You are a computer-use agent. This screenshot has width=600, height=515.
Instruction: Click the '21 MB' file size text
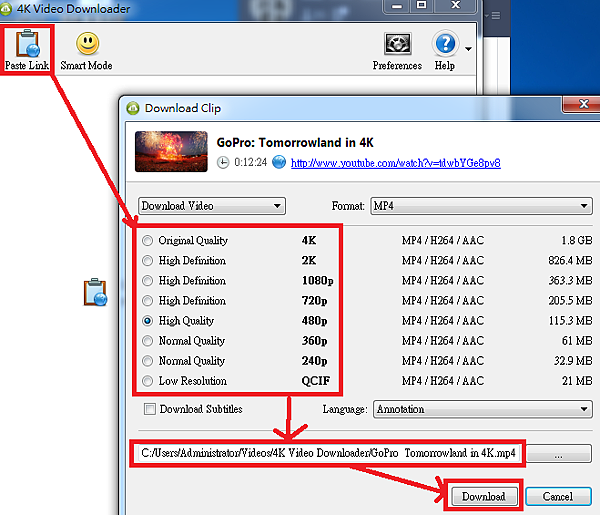pyautogui.click(x=577, y=381)
